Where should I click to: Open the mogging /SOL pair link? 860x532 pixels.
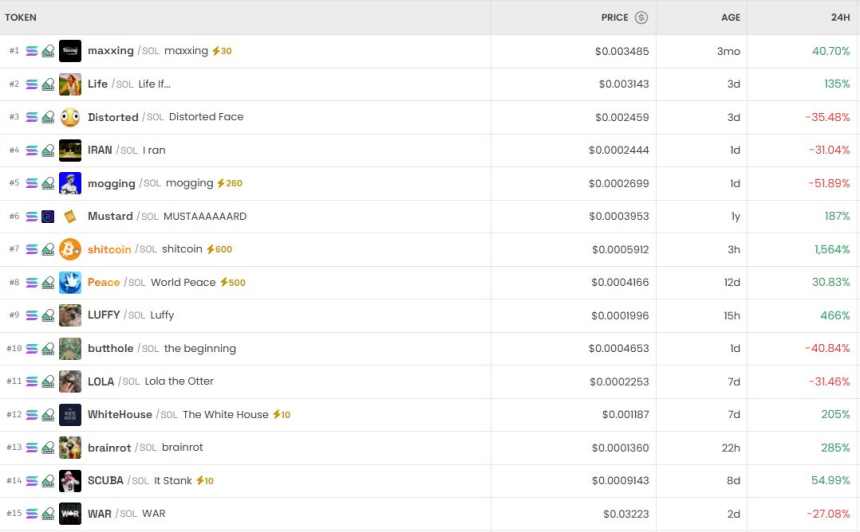[124, 183]
